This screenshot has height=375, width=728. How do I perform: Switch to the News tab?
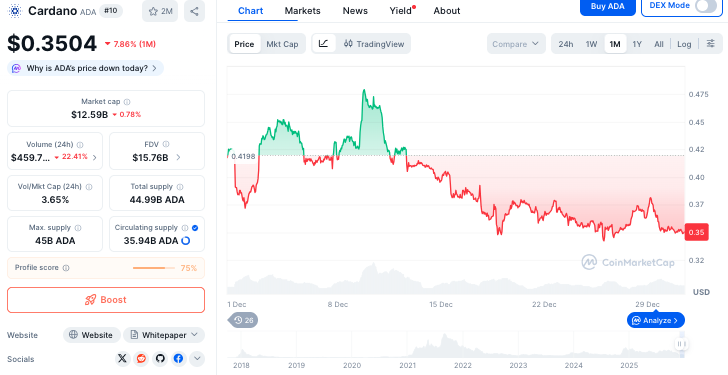(355, 11)
